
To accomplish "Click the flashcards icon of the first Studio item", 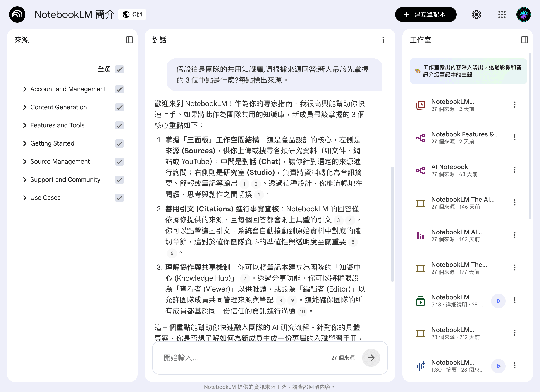I will (x=421, y=105).
